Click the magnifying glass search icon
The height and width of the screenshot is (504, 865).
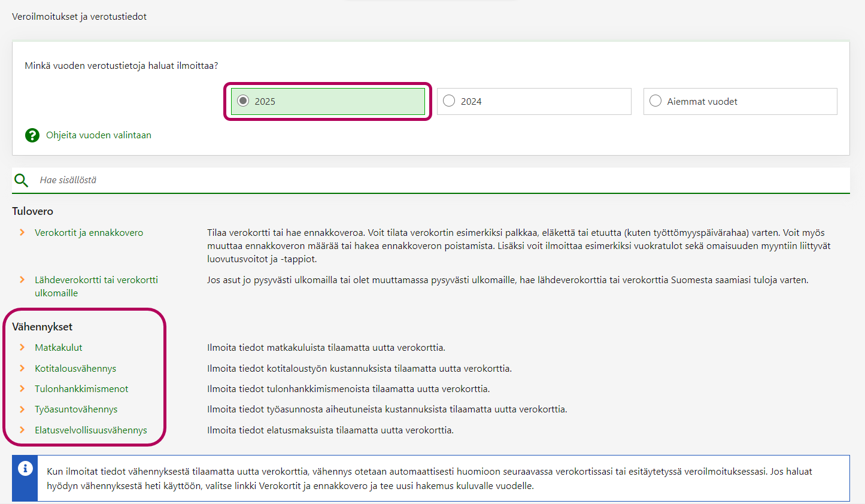[21, 180]
